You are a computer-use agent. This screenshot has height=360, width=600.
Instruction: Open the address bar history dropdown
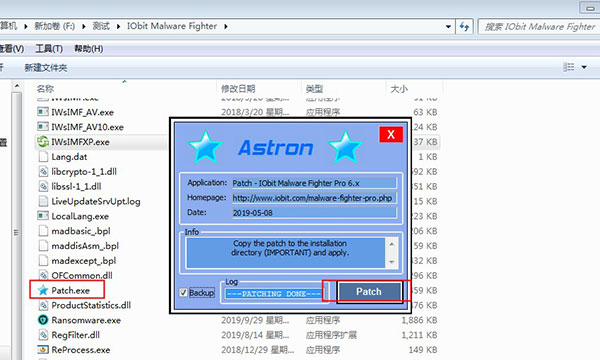[x=448, y=27]
